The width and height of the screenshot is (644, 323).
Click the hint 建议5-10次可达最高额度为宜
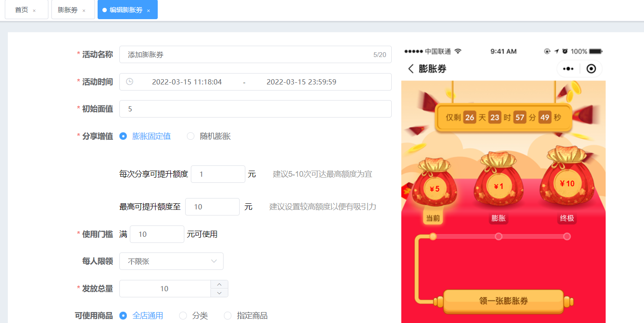322,174
